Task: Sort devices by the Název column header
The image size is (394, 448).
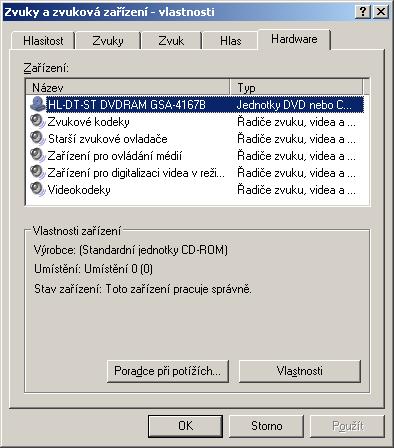Action: tap(128, 87)
